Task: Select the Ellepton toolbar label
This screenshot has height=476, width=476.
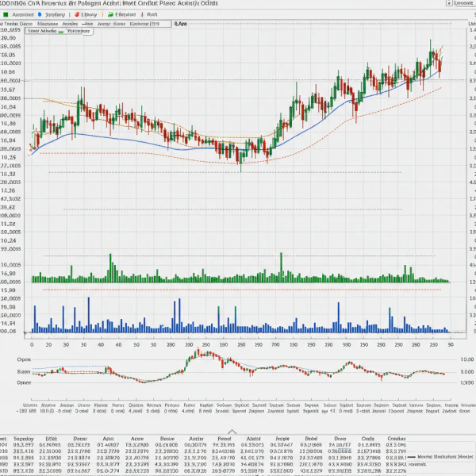Action: click(125, 14)
